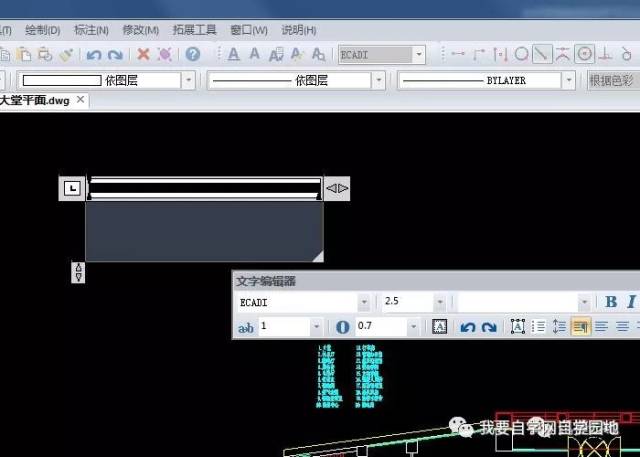Toggle Italic in text editor

click(631, 302)
